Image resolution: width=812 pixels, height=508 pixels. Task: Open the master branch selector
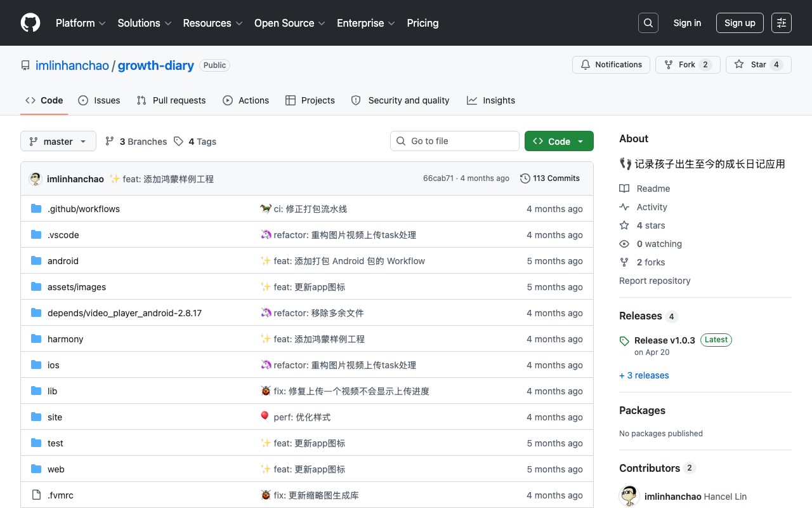coord(58,141)
